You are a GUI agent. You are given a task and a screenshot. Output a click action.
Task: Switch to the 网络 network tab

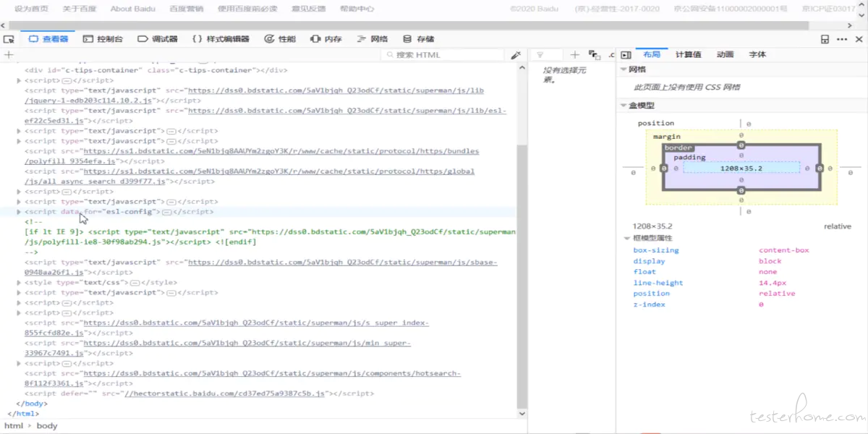372,39
